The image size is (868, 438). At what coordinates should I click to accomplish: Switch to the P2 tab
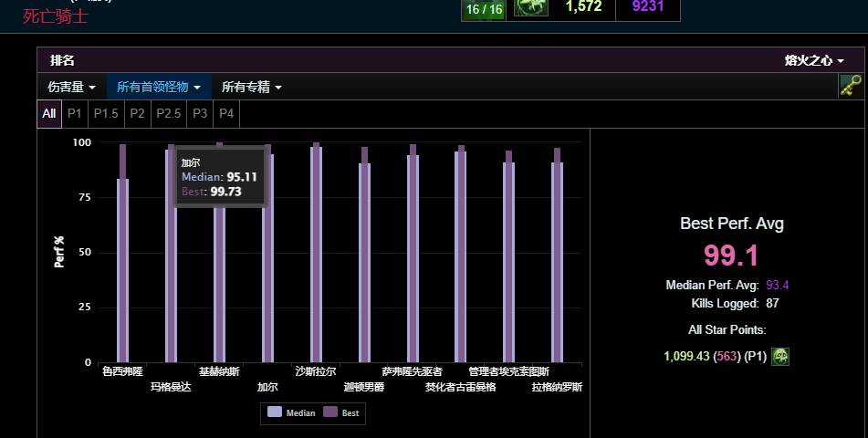pyautogui.click(x=137, y=113)
